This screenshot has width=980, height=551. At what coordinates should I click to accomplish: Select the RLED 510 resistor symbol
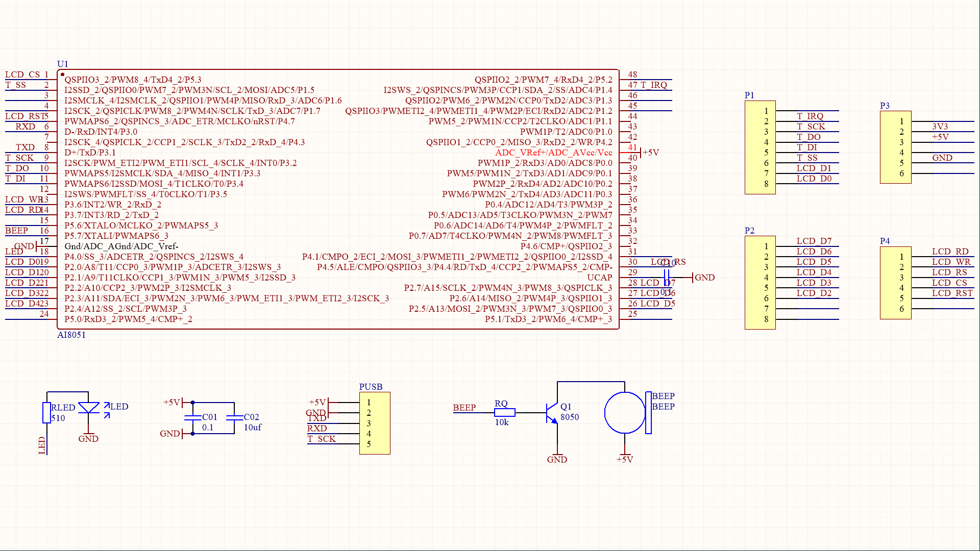pos(46,413)
